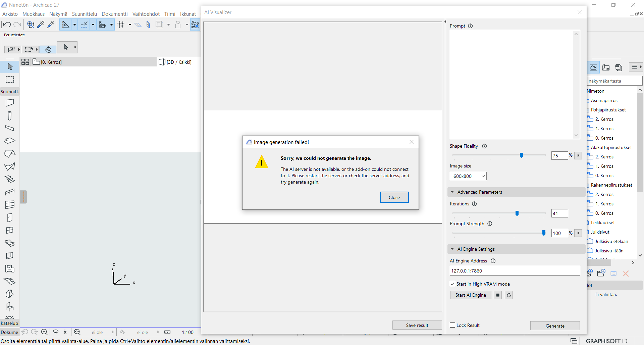This screenshot has width=644, height=345.
Task: Click the AI Engine Address field
Action: (x=515, y=271)
